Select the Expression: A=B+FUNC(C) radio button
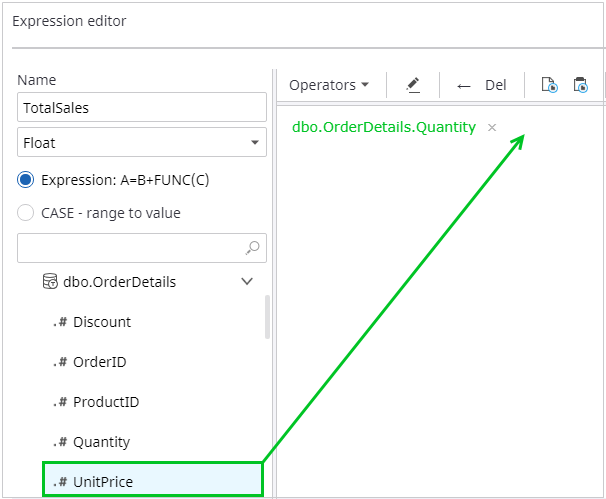The height and width of the screenshot is (499, 606). (26, 180)
